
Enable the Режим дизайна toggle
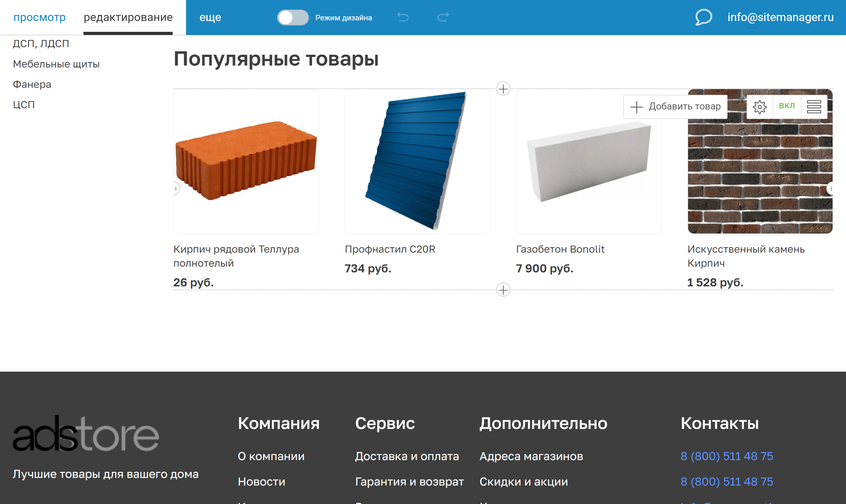(x=293, y=18)
